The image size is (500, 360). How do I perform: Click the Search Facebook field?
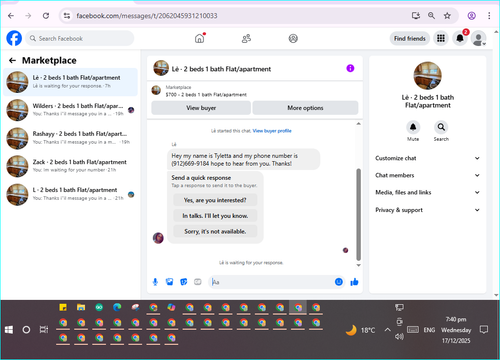pos(80,38)
